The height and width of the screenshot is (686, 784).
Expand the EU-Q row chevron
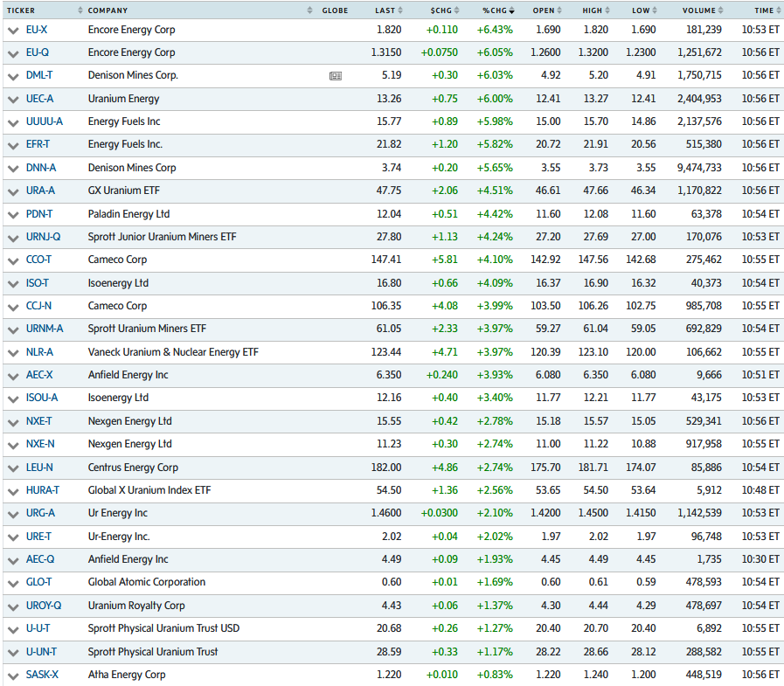13,53
